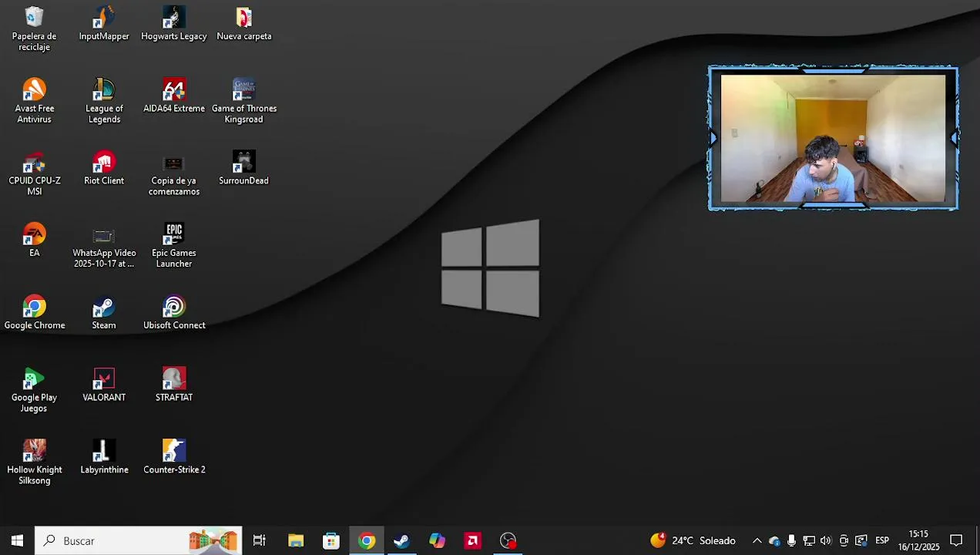This screenshot has width=980, height=555.
Task: Open Steam from the taskbar
Action: pos(401,540)
